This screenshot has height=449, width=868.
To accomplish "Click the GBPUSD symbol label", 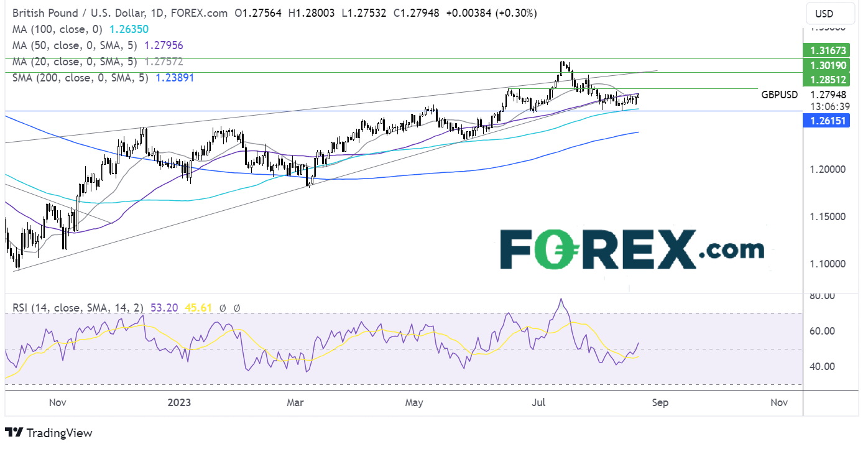I will tap(780, 95).
